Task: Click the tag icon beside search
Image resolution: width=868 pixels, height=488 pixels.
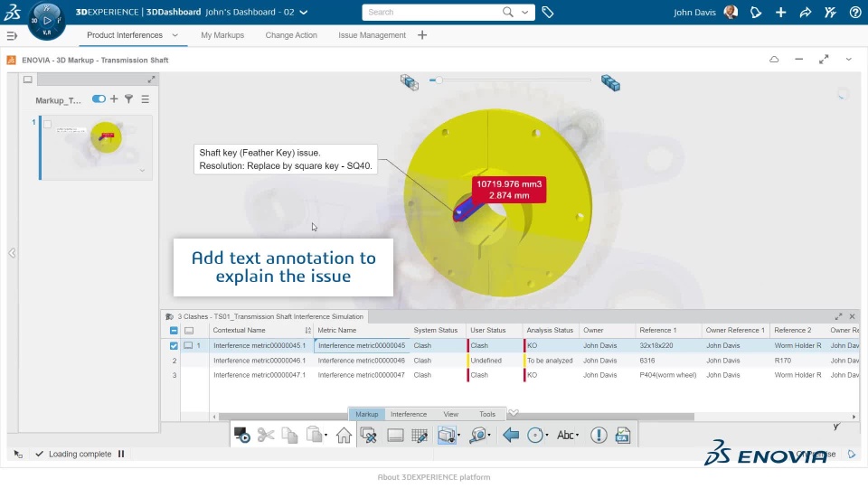Action: point(548,12)
